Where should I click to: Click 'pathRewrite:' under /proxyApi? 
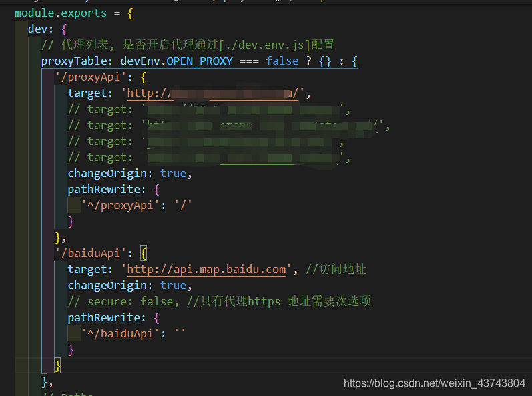[107, 190]
